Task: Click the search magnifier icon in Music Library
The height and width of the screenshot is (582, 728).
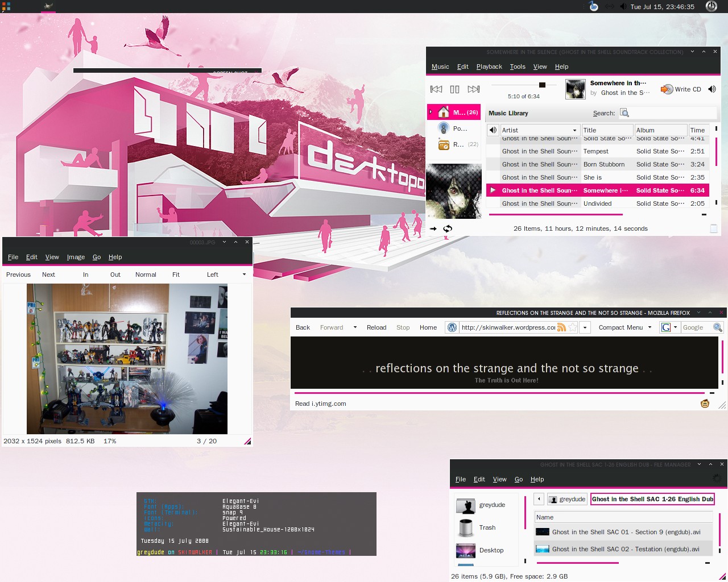Action: pyautogui.click(x=624, y=113)
